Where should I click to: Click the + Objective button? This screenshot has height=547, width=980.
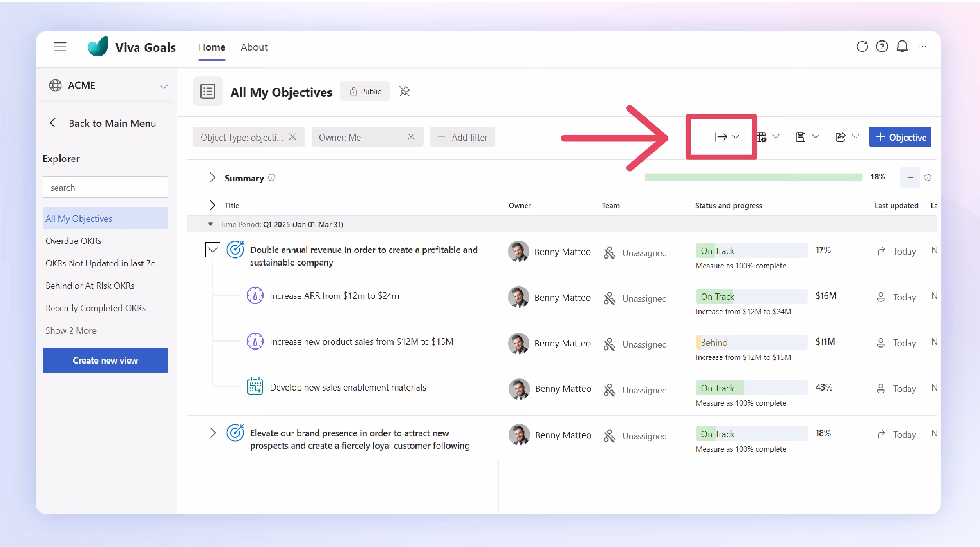click(x=900, y=137)
